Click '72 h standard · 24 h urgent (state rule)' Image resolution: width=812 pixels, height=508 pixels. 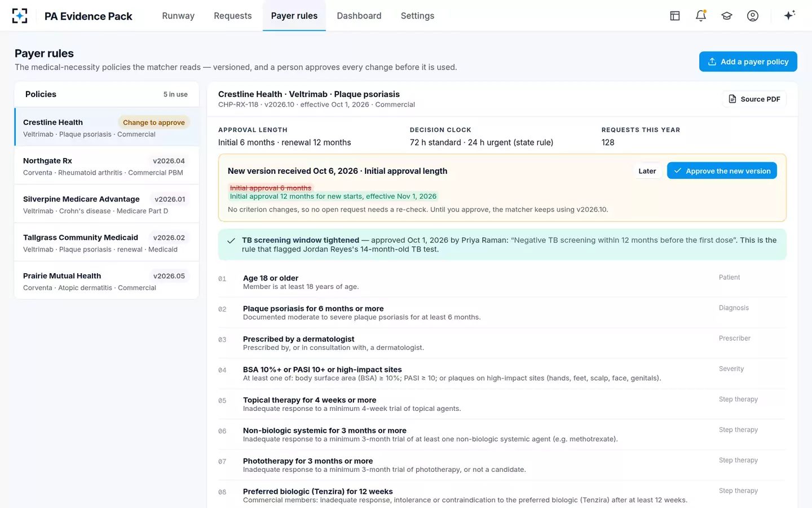(482, 142)
